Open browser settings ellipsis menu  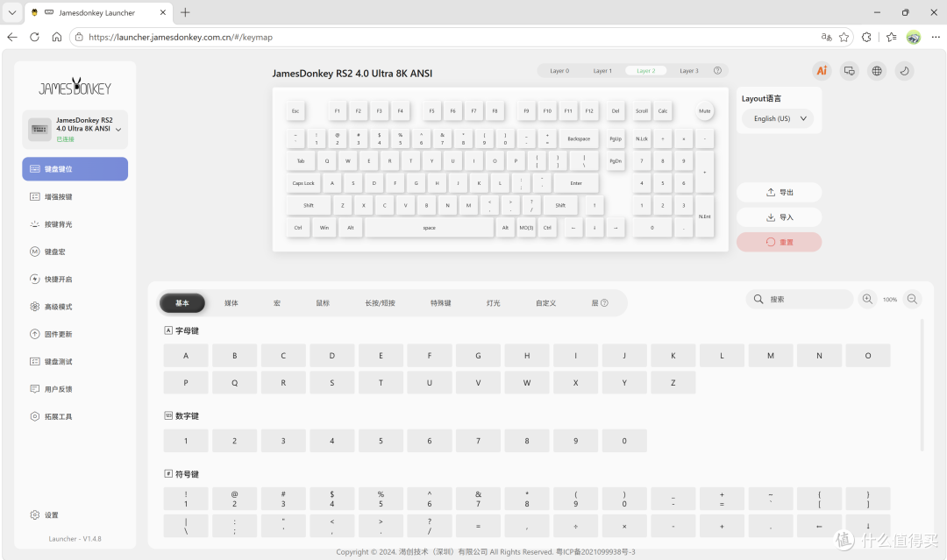[936, 37]
